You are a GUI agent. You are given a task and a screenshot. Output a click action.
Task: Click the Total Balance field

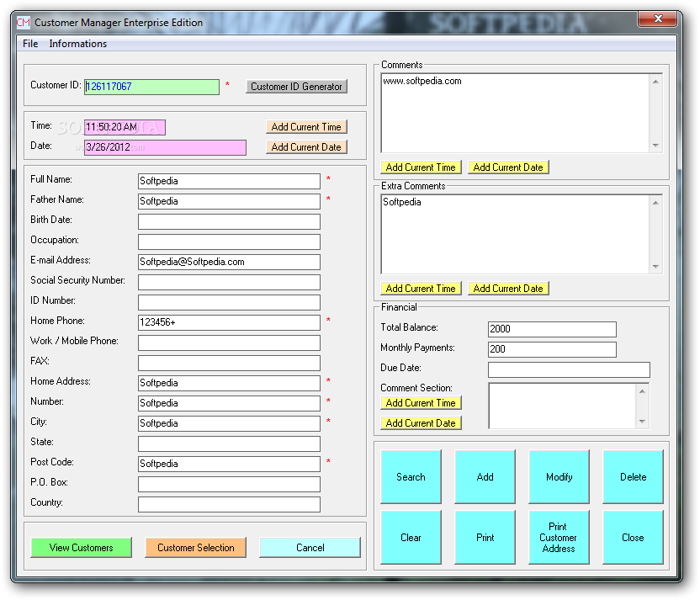pos(552,330)
